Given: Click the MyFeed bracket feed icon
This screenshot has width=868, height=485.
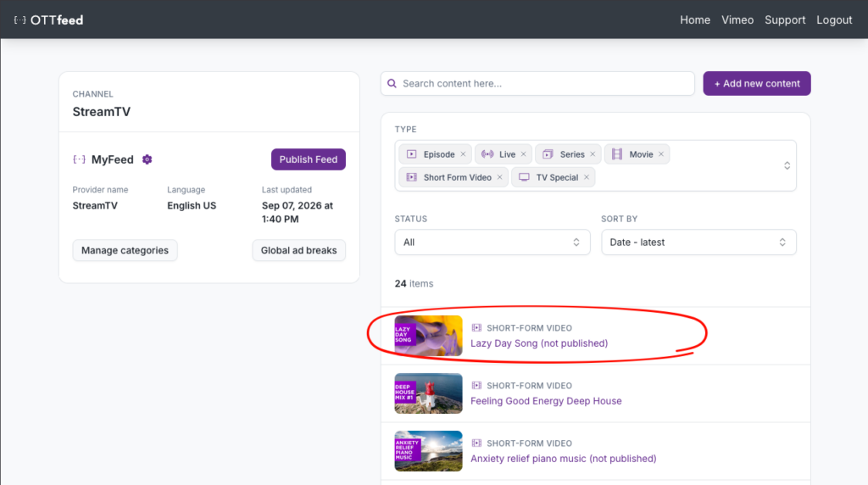Looking at the screenshot, I should [x=79, y=159].
